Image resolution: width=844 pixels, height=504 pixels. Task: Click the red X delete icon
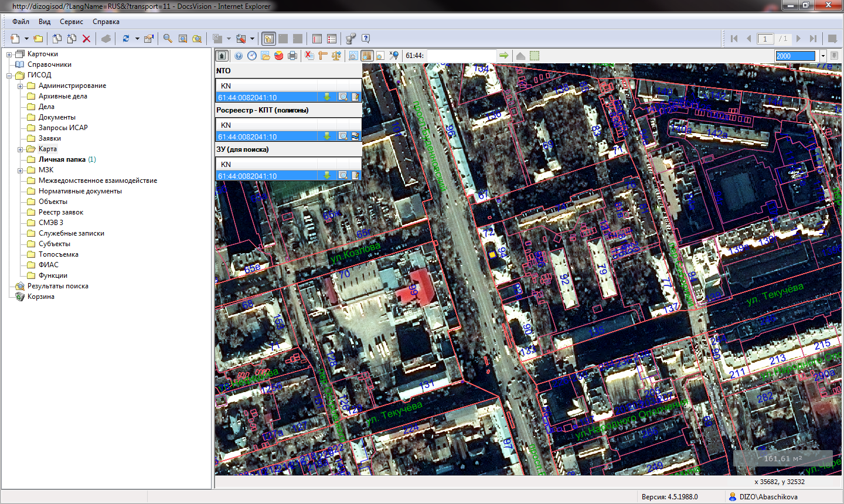pos(86,39)
